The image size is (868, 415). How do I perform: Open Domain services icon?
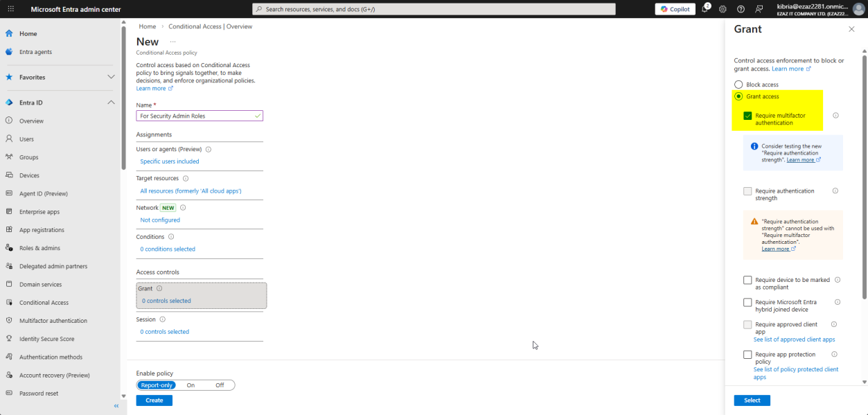[9, 284]
